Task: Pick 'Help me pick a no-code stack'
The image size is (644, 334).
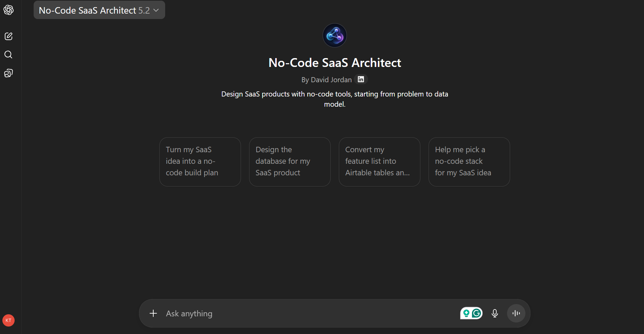Action: [x=469, y=162]
